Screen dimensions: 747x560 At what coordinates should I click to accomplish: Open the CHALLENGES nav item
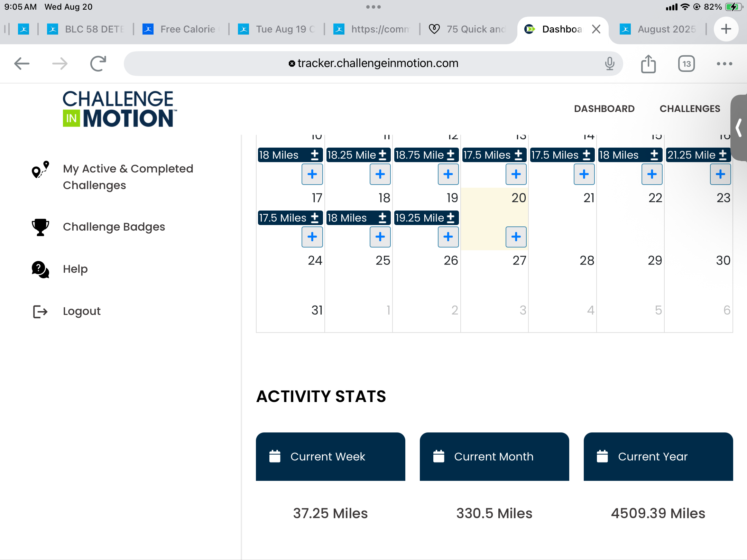(690, 109)
